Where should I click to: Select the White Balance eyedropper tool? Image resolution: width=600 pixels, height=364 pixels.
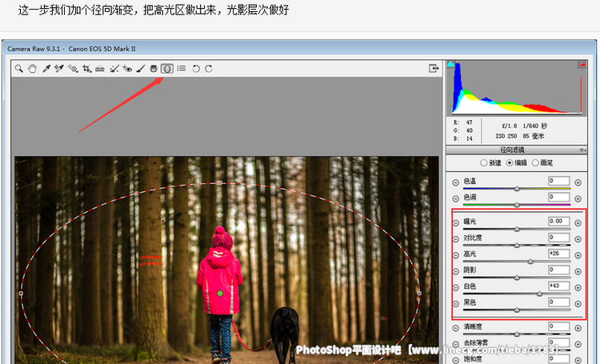[x=46, y=69]
